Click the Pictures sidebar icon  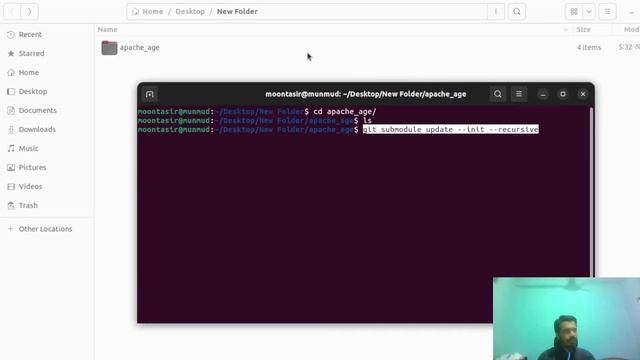(11, 167)
